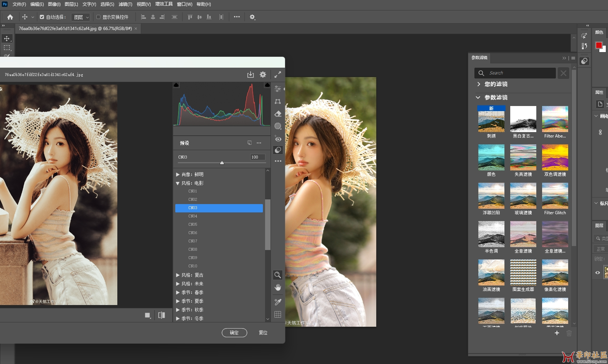Uncheck the 自动选择 checkbox
This screenshot has width=608, height=364.
pos(42,17)
